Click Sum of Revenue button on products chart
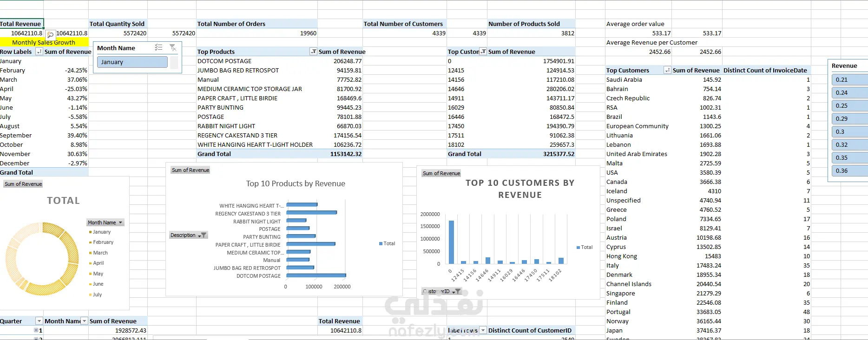 point(191,170)
